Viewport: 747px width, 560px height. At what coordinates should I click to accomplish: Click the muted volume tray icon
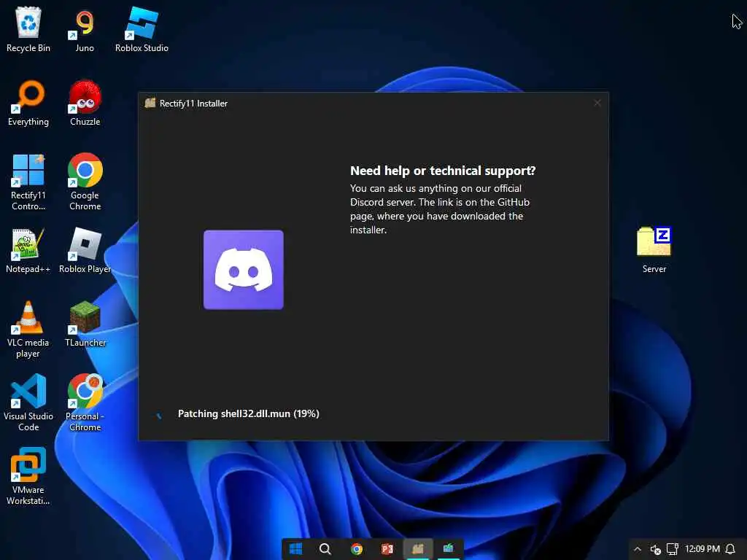coord(656,549)
